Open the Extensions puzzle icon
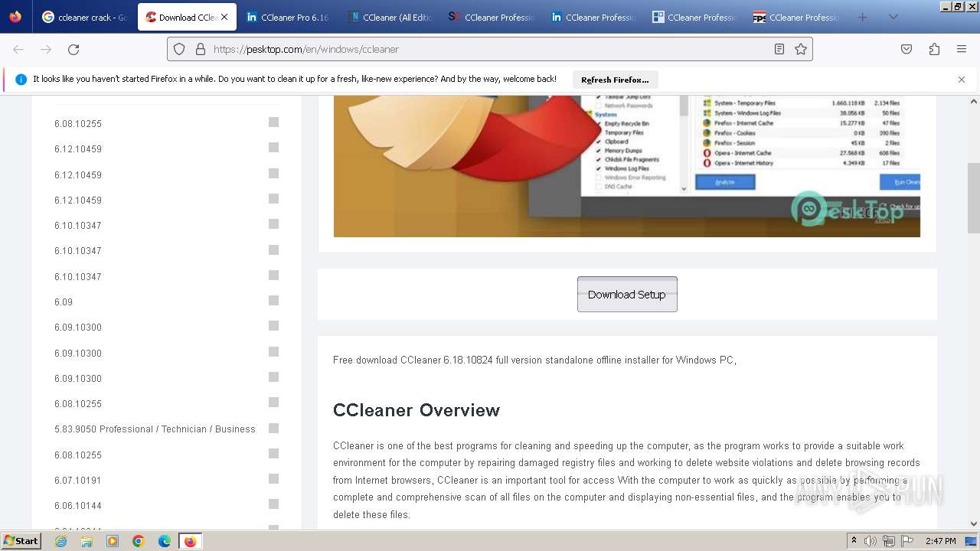Viewport: 980px width, 551px height. [934, 49]
